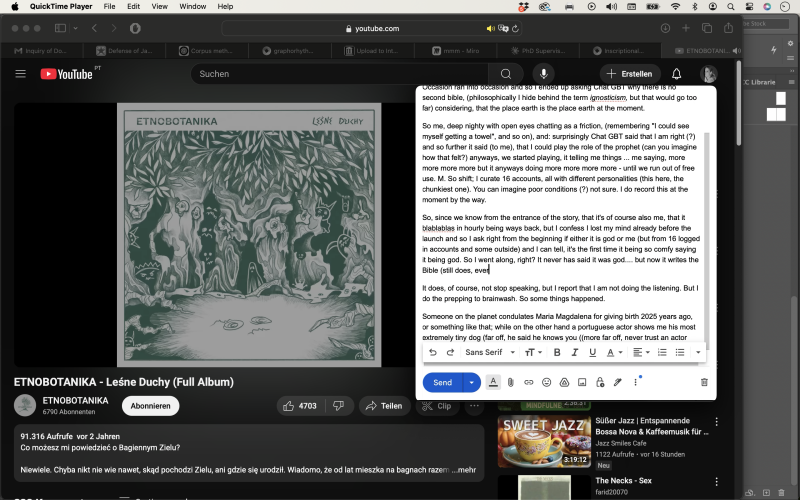Apply italic formatting in email
The width and height of the screenshot is (800, 500).
click(574, 352)
